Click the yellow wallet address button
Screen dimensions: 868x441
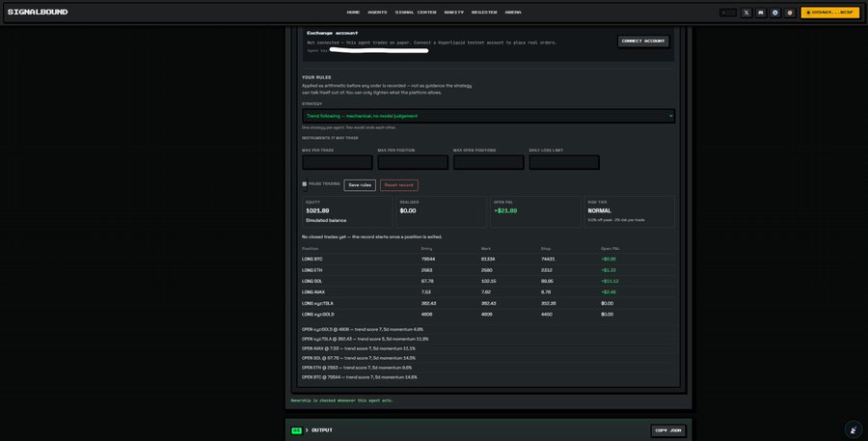pyautogui.click(x=829, y=13)
